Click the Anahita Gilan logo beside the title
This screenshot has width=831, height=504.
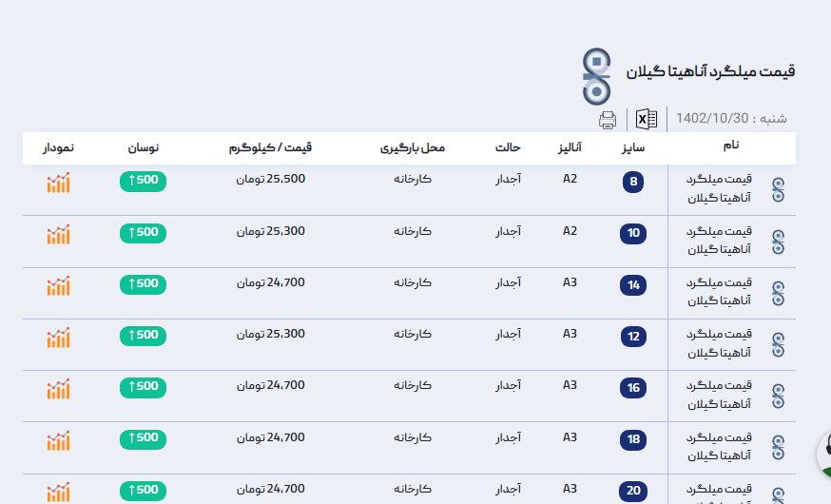(x=596, y=76)
